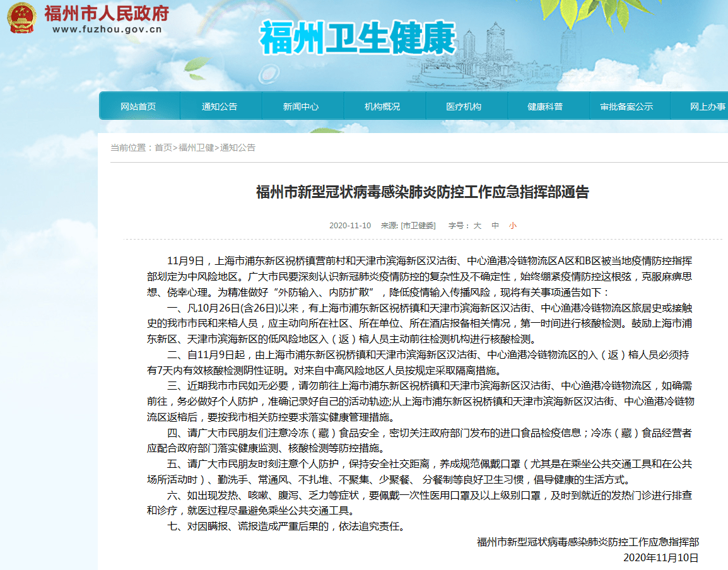This screenshot has height=570, width=728.
Task: Click the publish date 2020-11-10
Action: (350, 226)
